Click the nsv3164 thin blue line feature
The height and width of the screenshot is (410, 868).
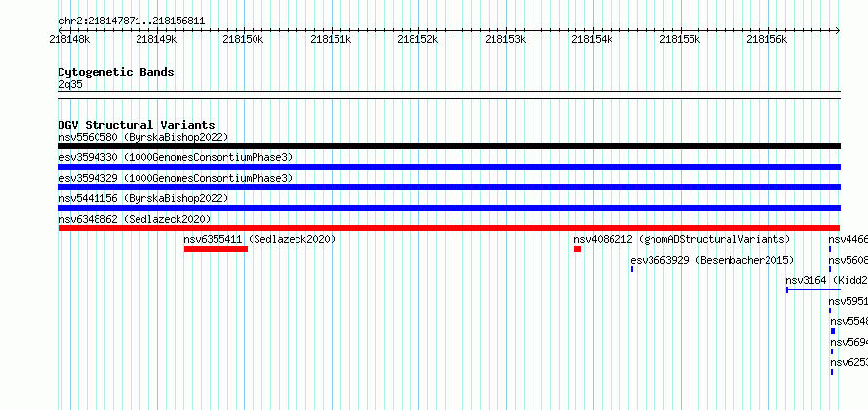[813, 290]
